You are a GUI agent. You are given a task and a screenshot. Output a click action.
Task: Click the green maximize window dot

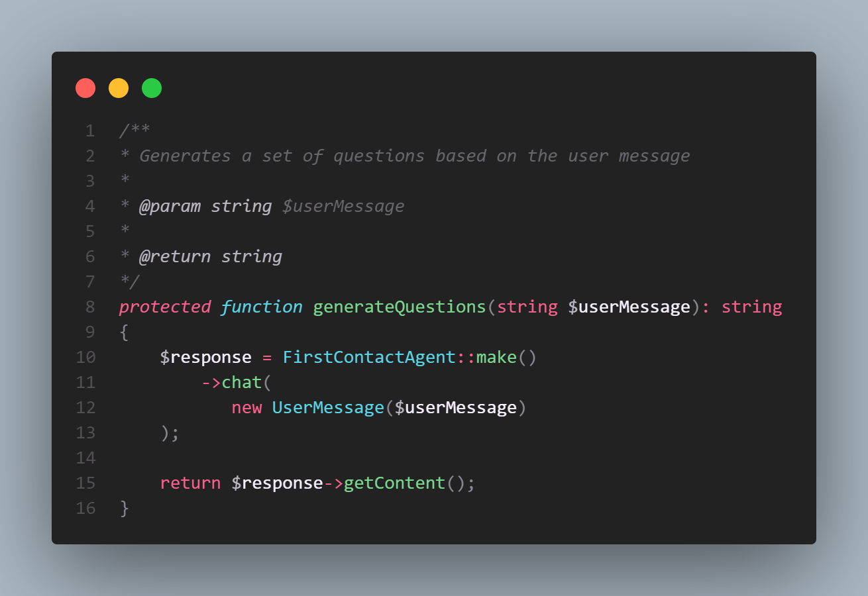[152, 88]
